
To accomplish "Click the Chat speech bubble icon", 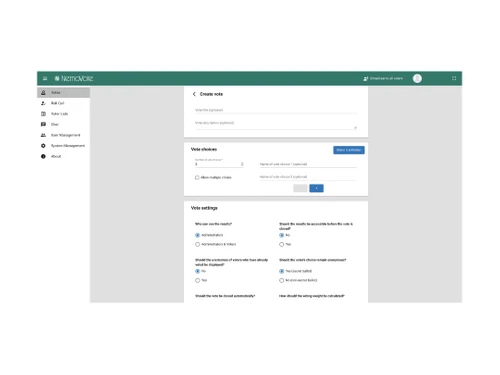I will (x=43, y=124).
